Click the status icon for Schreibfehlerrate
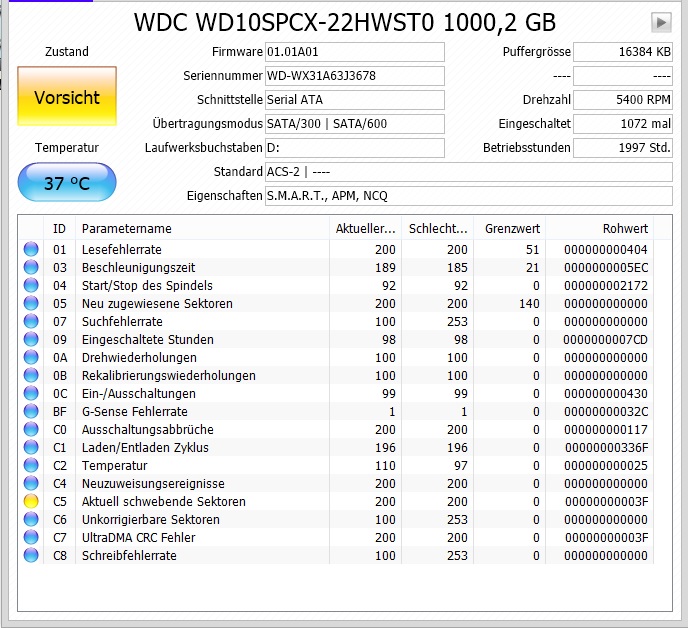Image resolution: width=688 pixels, height=628 pixels. point(31,555)
